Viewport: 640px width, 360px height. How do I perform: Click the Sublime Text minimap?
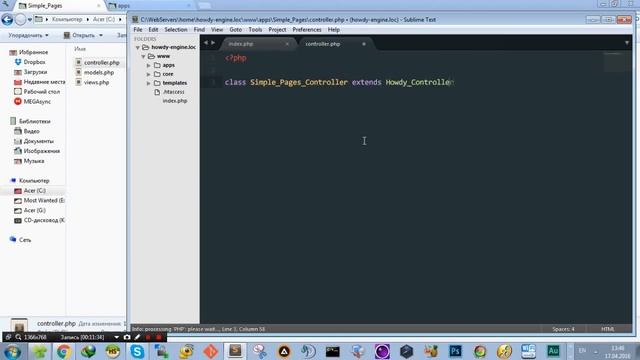coord(617,61)
